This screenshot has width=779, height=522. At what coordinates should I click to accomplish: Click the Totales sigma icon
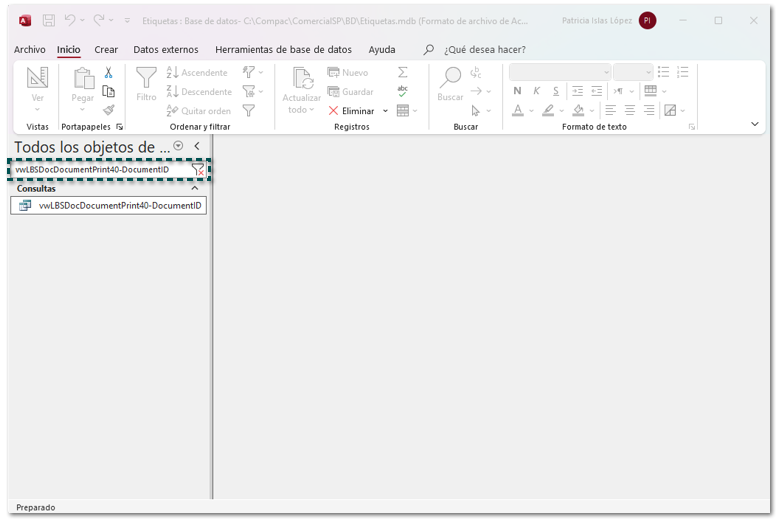[403, 72]
